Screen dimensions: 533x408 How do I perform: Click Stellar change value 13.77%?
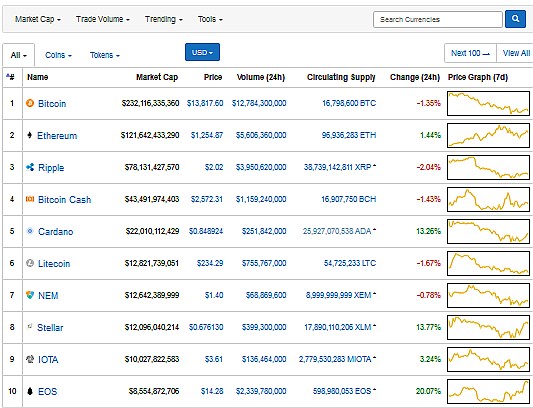(x=428, y=327)
